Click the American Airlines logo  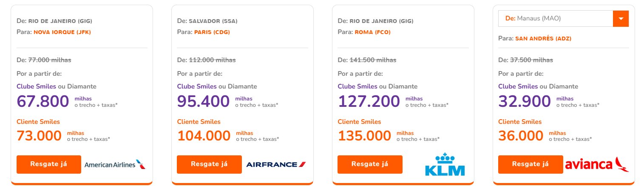point(115,164)
